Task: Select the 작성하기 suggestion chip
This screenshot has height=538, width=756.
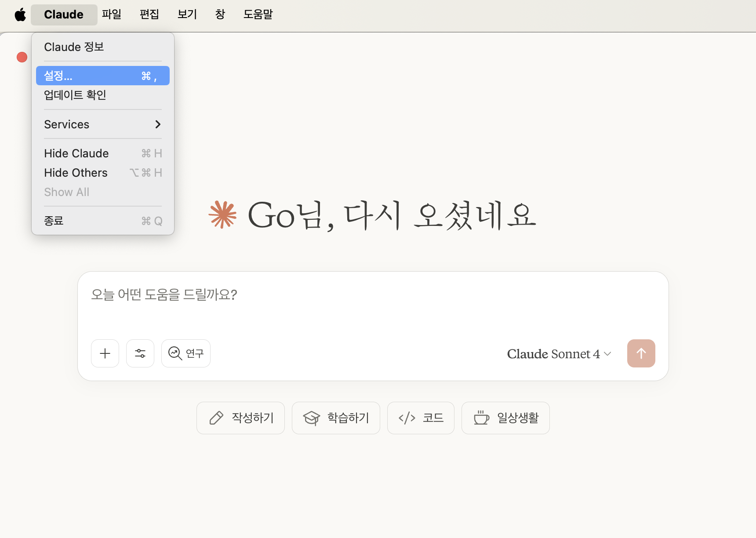Action: pos(240,418)
